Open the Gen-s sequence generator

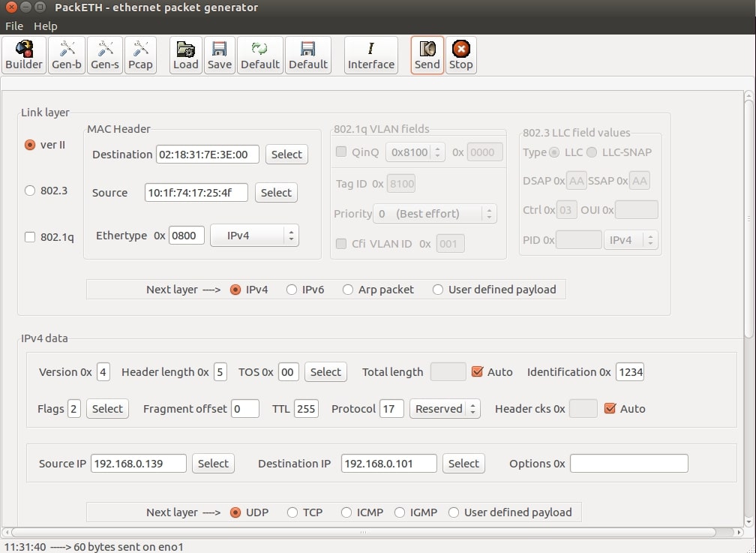pyautogui.click(x=105, y=55)
